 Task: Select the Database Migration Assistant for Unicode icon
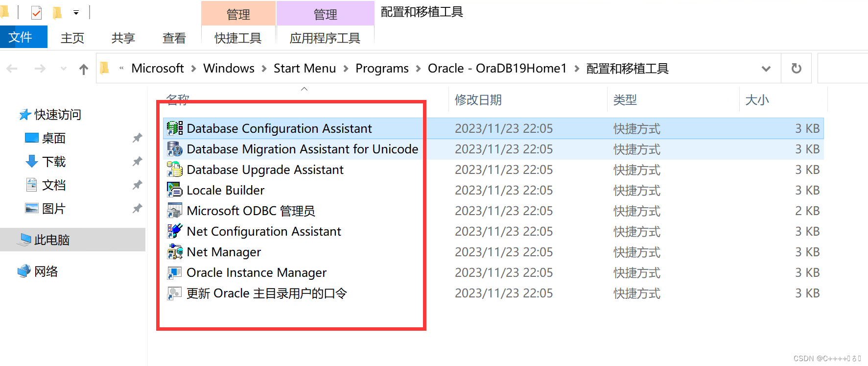tap(175, 149)
